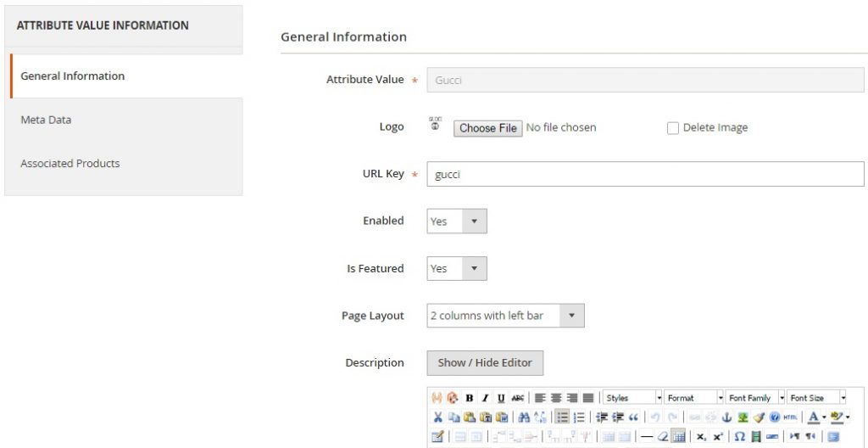Copy selection using the copy icon
The width and height of the screenshot is (868, 448).
click(454, 417)
